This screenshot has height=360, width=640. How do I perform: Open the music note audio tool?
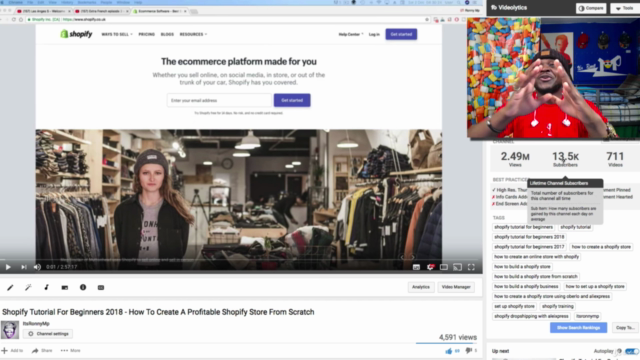(47, 287)
